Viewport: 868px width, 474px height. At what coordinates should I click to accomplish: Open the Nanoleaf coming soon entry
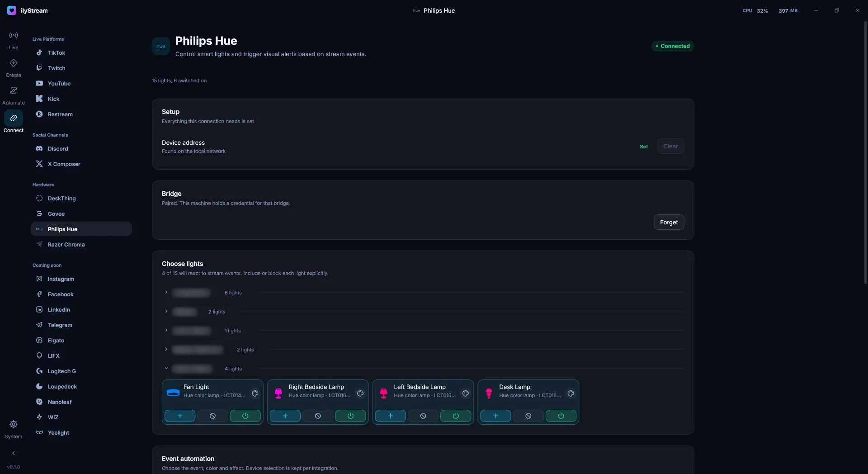point(81,402)
